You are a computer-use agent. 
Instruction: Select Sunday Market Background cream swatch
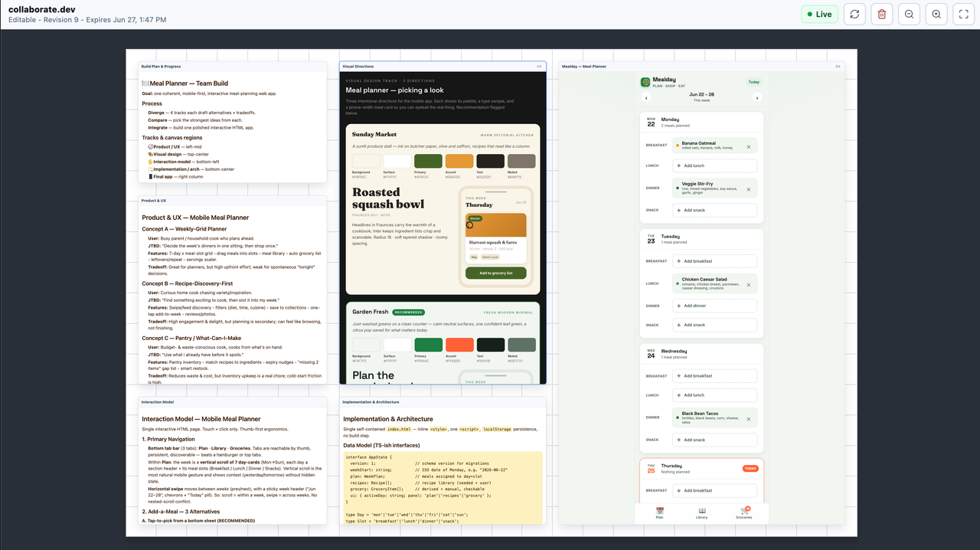click(x=366, y=161)
